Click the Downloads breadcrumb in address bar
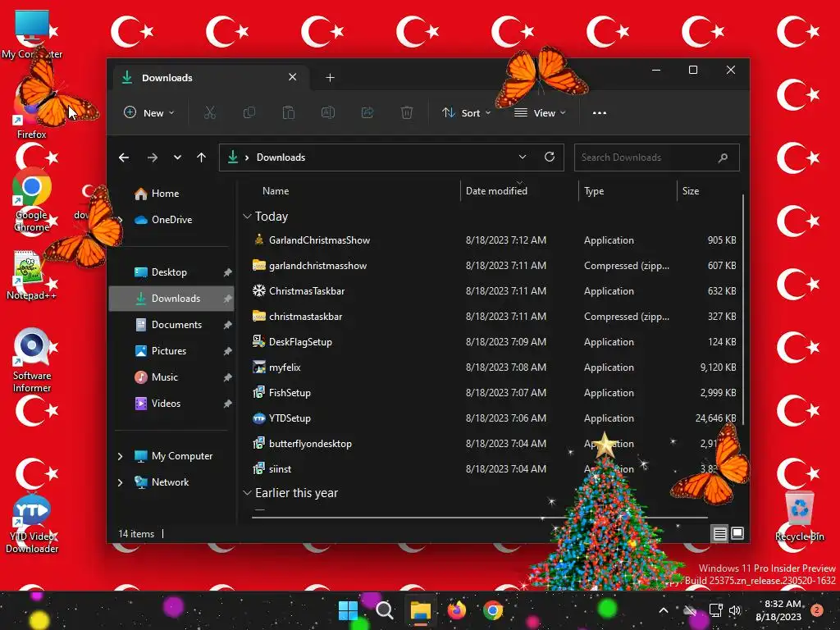This screenshot has height=630, width=840. point(281,157)
